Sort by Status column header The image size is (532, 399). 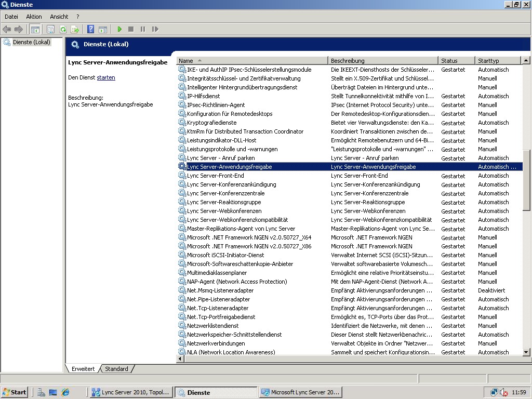click(457, 61)
